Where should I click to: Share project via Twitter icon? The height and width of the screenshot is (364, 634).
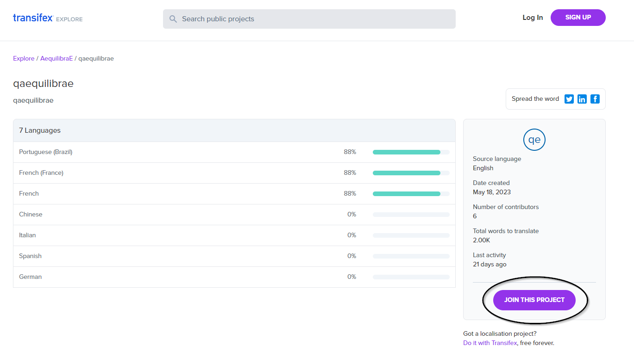569,99
